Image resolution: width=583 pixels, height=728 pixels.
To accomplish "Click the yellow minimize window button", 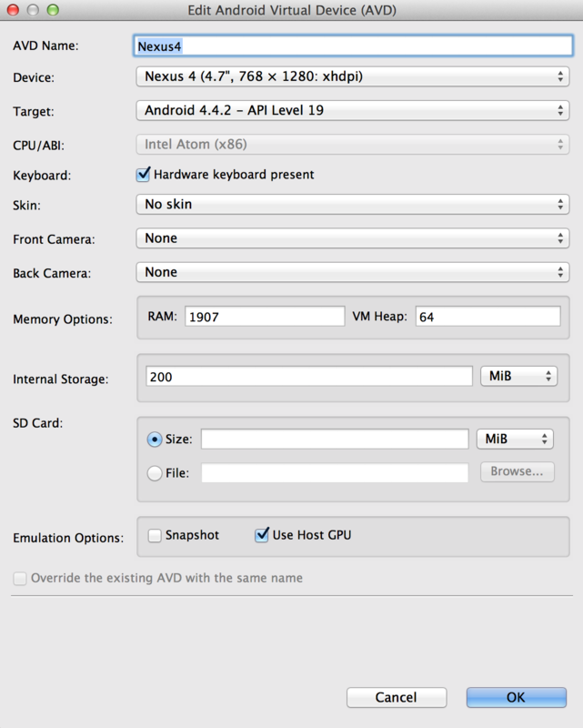I will click(x=33, y=10).
